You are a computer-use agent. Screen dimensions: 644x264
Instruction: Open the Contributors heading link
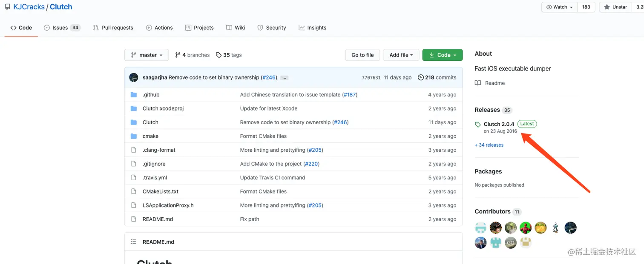(x=493, y=211)
